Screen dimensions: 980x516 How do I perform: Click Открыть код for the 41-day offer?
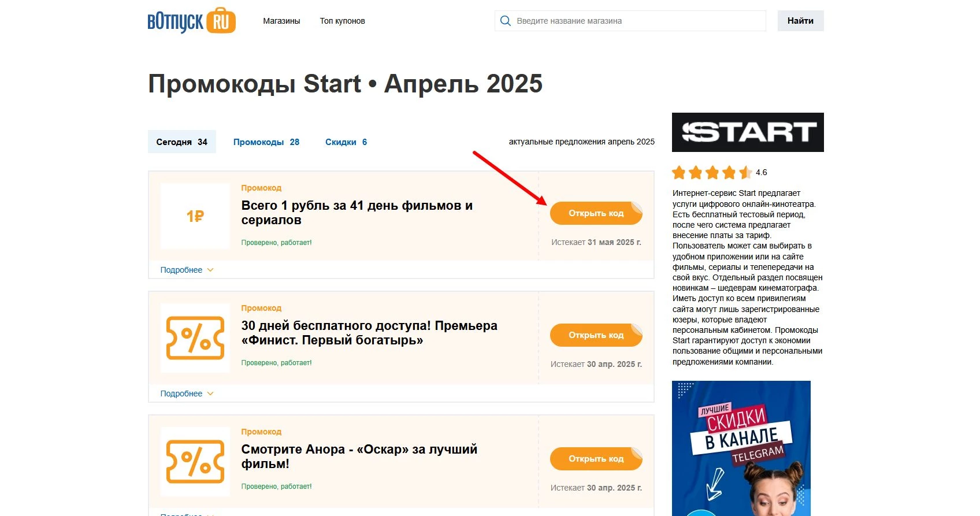[x=596, y=213]
